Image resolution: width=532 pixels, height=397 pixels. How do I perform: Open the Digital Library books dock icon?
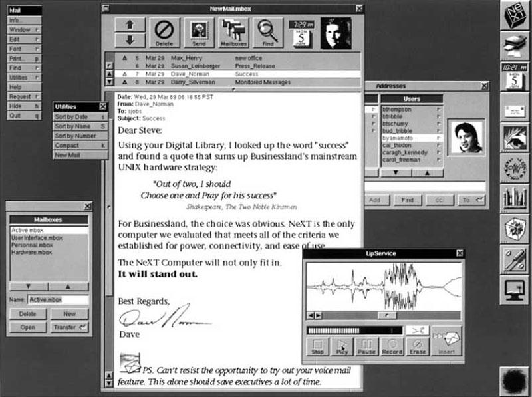coord(515,198)
